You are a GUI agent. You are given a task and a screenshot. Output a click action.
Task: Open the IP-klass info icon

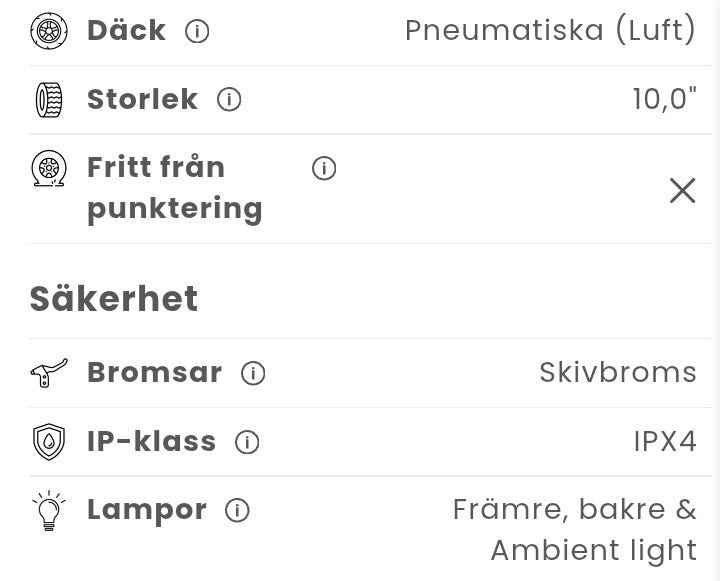click(x=246, y=442)
